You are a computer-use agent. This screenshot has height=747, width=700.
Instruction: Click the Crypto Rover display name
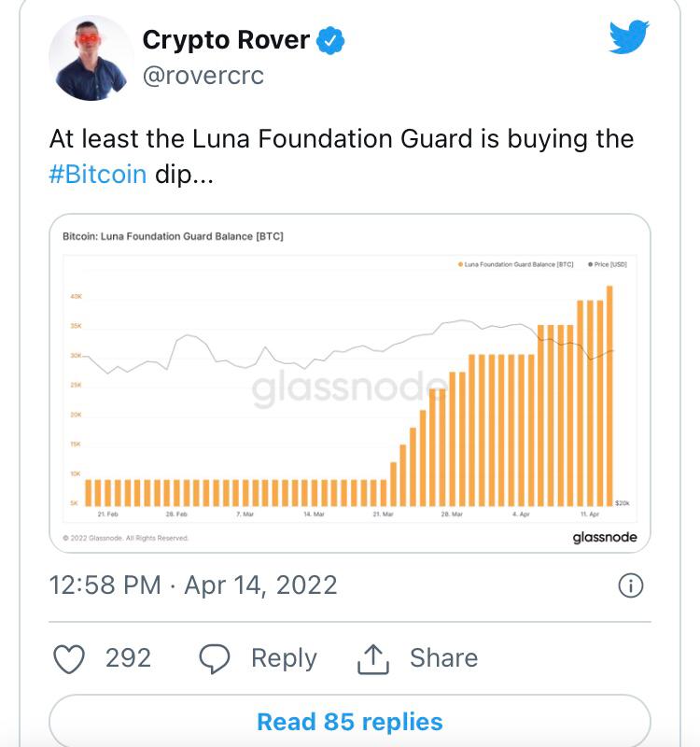click(x=226, y=40)
